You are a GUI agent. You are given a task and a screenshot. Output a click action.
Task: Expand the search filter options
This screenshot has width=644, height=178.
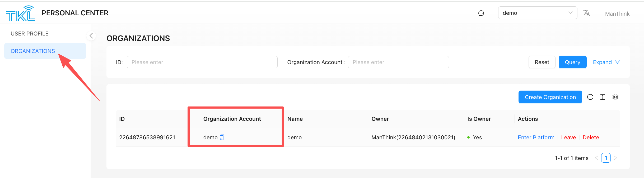606,62
